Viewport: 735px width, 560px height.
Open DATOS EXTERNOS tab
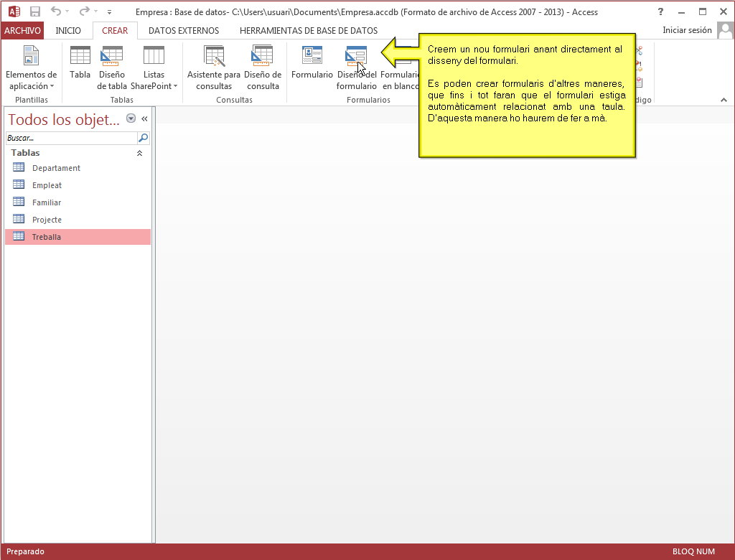click(x=184, y=30)
